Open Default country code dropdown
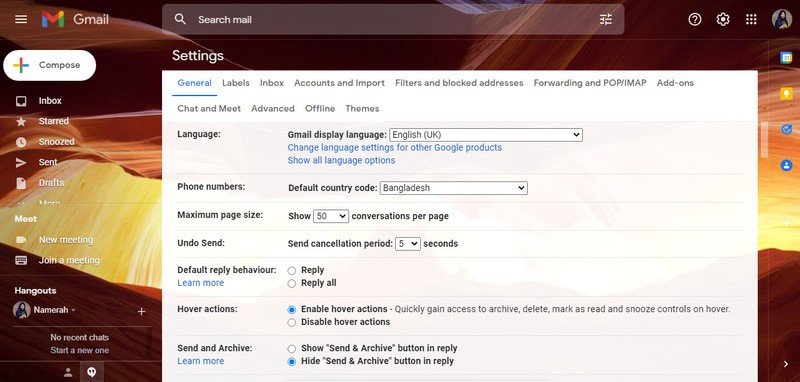This screenshot has width=800, height=382. [454, 188]
